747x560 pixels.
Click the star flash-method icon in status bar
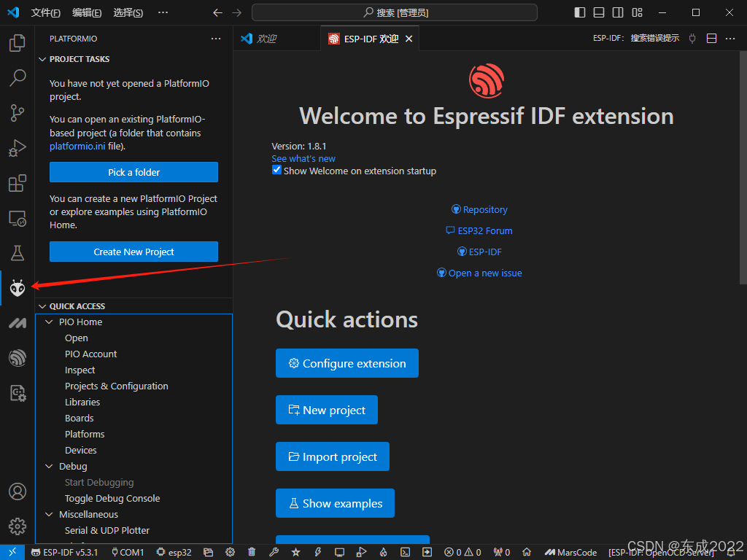click(x=296, y=553)
